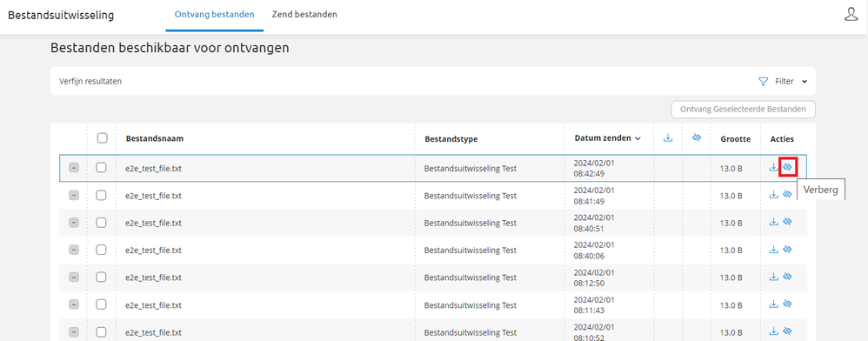The image size is (868, 341).
Task: Select the checkbox for the 08:12:50 file
Action: coord(101,277)
